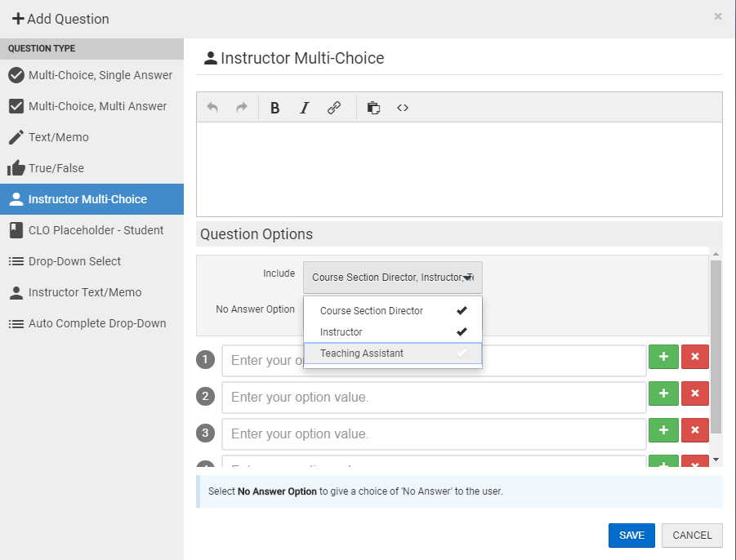Select Multi-Choice, Multi Answer question type
The image size is (736, 560).
91,106
